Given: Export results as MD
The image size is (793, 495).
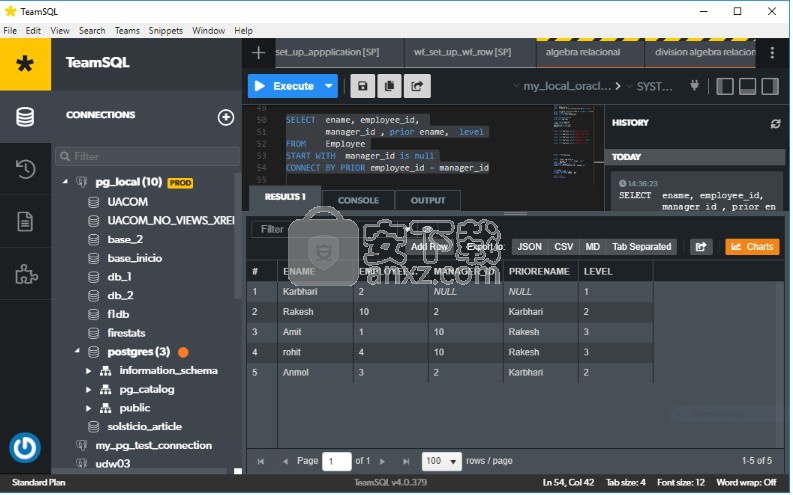Looking at the screenshot, I should tap(593, 247).
